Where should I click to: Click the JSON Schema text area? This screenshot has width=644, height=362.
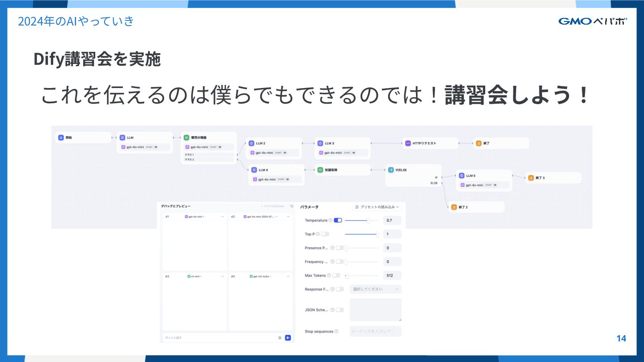(376, 310)
